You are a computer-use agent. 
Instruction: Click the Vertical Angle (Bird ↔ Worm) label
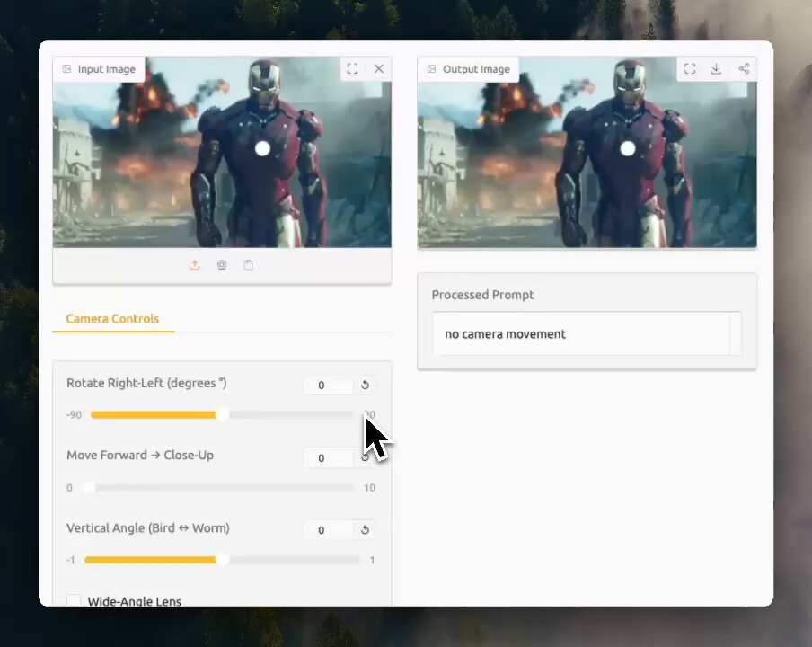(148, 527)
